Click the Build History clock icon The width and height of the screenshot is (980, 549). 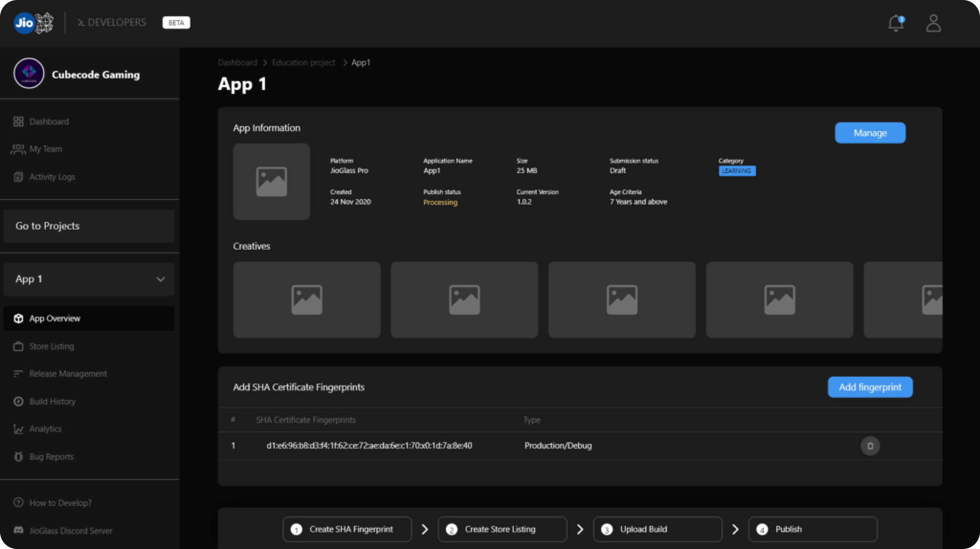coord(18,401)
